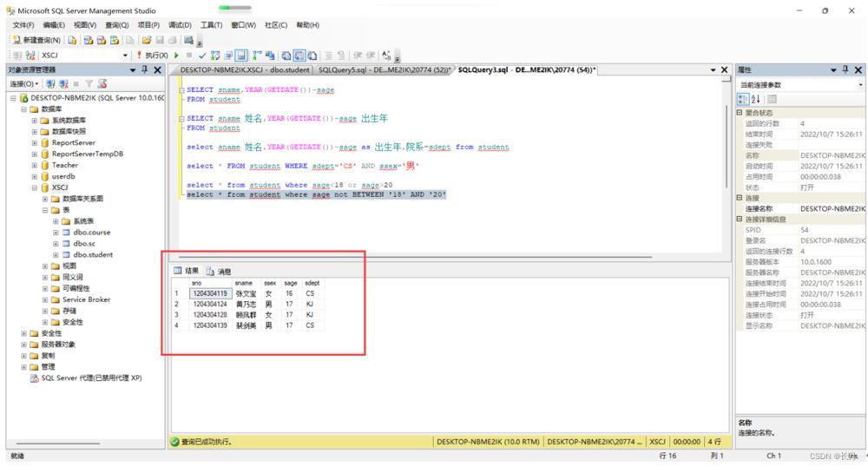
Task: Open the 查询(Q) menu
Action: (115, 25)
